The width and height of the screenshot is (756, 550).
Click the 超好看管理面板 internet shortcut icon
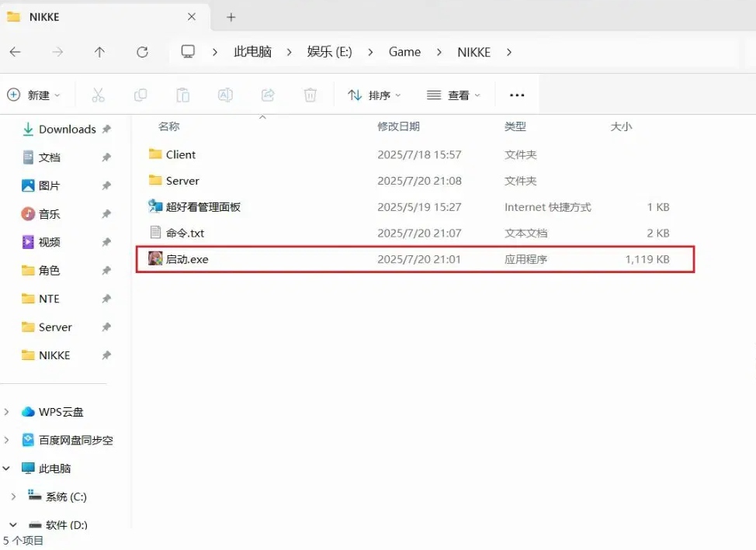click(155, 206)
